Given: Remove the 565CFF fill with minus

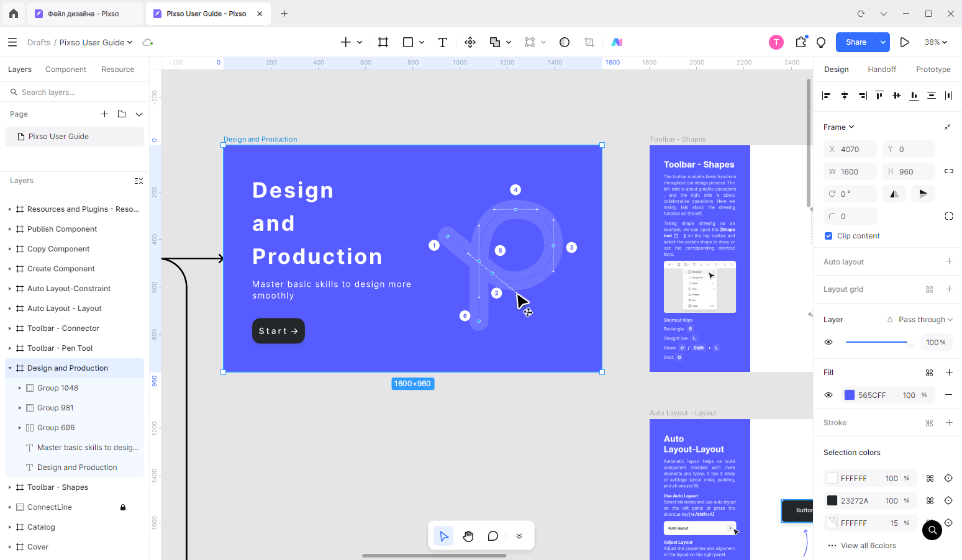Looking at the screenshot, I should [x=949, y=395].
